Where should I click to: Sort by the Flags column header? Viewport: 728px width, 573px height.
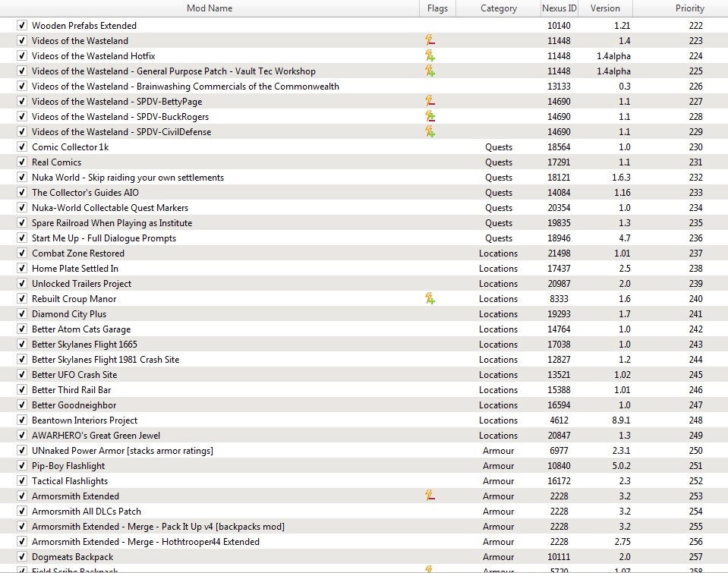coord(437,8)
